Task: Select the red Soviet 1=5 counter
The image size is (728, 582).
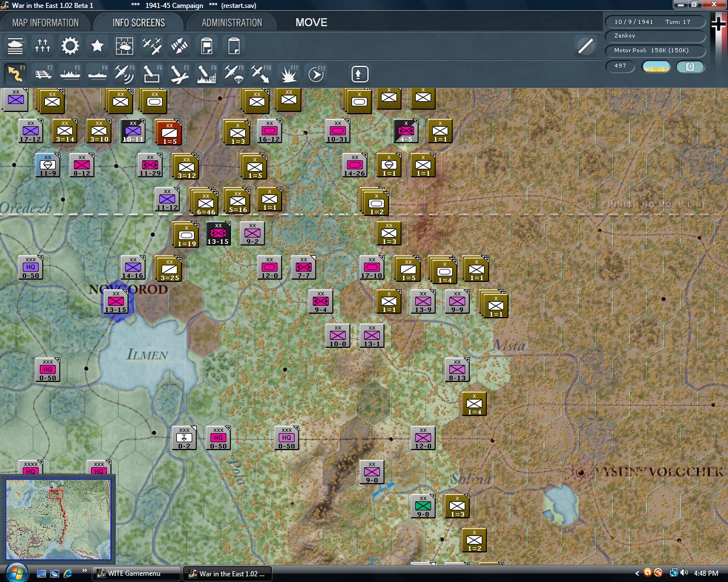Action: point(169,132)
